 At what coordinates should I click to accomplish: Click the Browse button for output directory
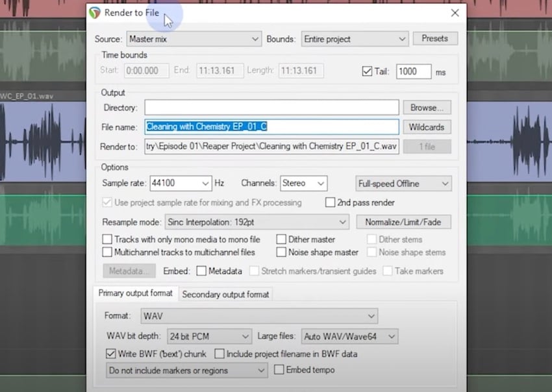(427, 107)
